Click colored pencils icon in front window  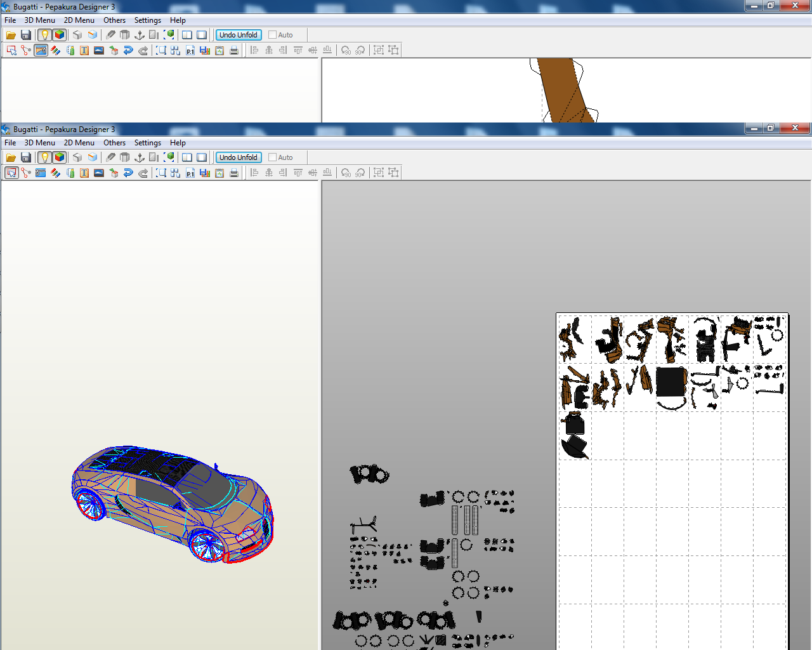click(55, 173)
